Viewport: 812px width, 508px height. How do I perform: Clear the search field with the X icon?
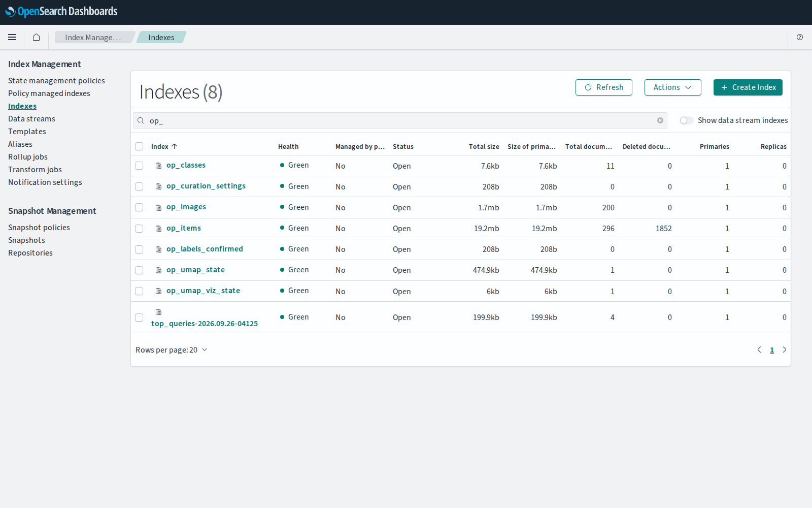(x=660, y=120)
